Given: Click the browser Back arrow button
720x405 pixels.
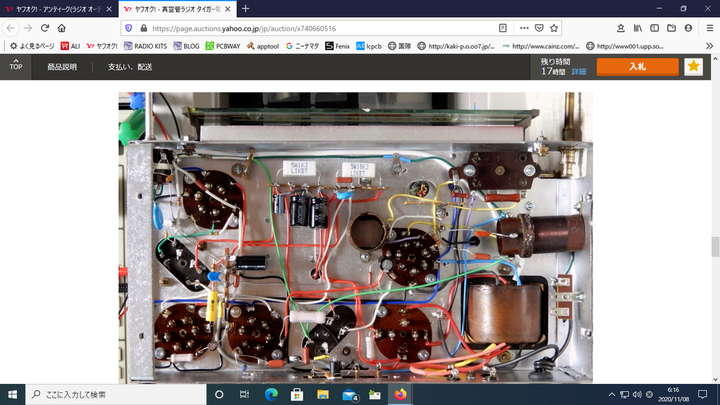Looking at the screenshot, I should 11,28.
